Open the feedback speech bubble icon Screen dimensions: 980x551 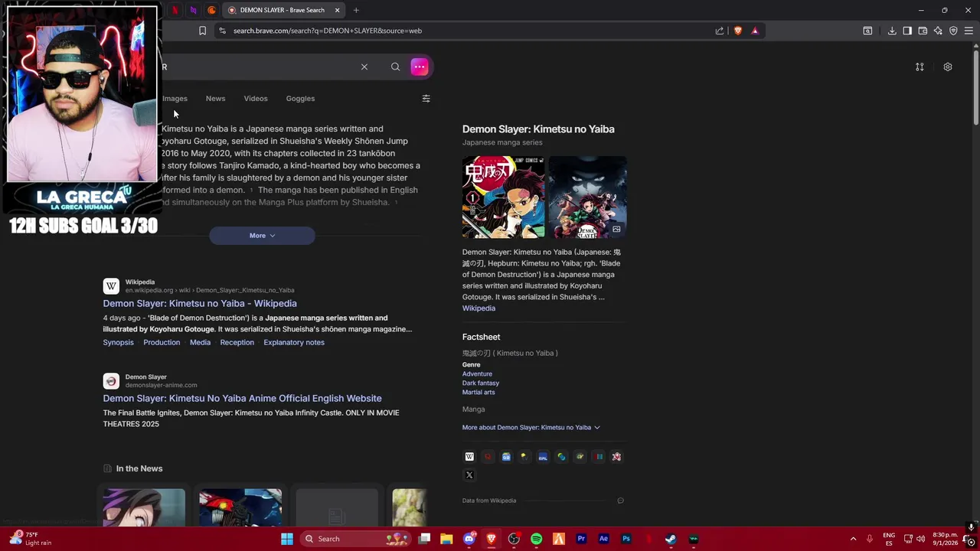(620, 500)
